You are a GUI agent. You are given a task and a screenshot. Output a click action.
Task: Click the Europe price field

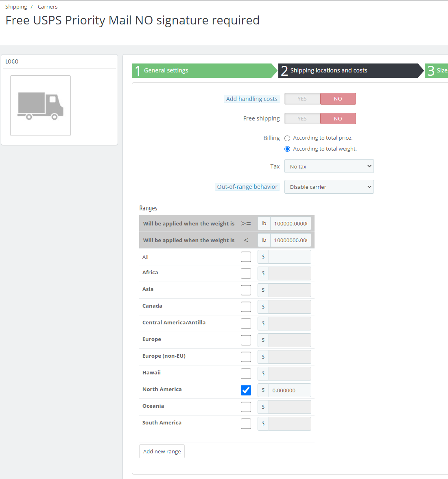[x=290, y=340]
